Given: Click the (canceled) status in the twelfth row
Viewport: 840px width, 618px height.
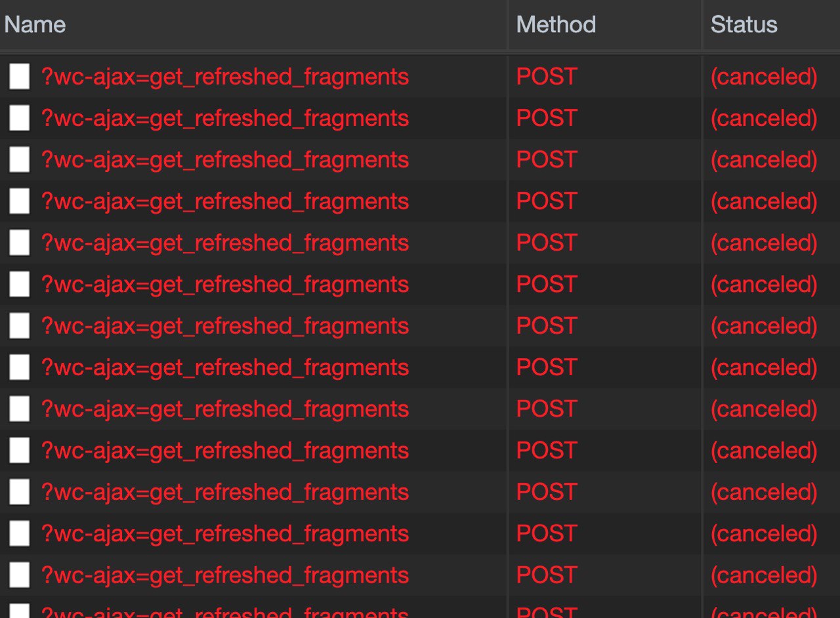Looking at the screenshot, I should point(764,534).
